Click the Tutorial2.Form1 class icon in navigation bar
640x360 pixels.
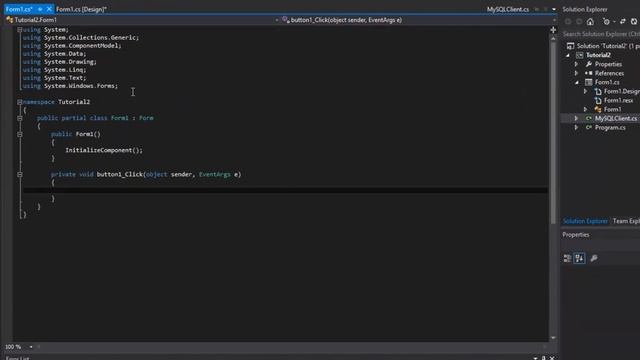(x=9, y=20)
